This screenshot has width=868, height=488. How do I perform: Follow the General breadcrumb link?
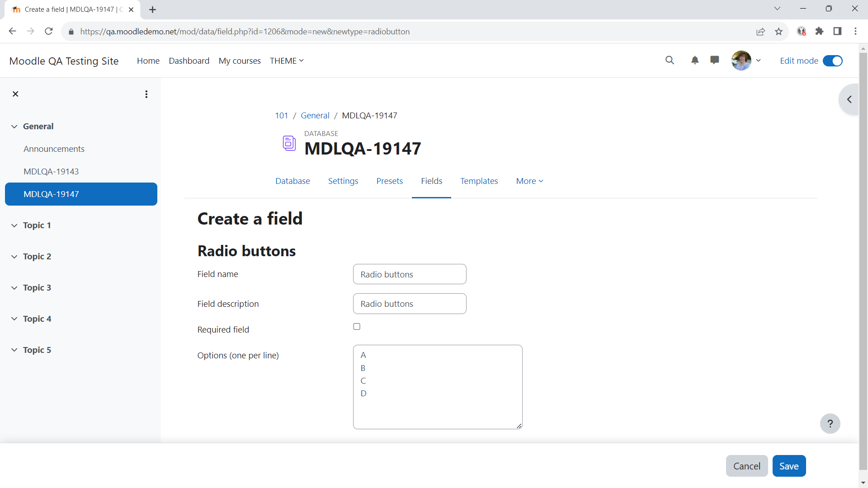pyautogui.click(x=315, y=115)
